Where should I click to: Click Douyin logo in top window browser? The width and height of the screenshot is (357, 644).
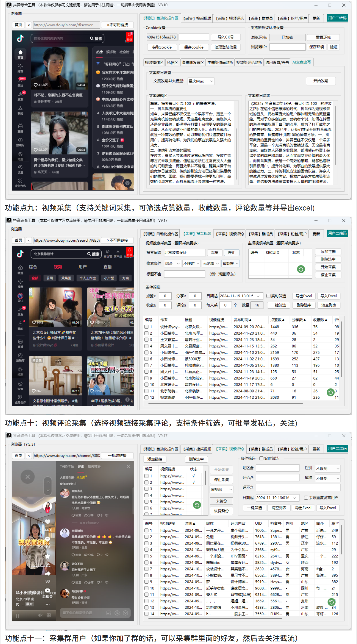pyautogui.click(x=20, y=38)
